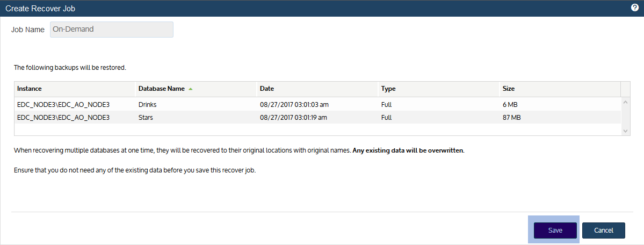Sort by the Date column header
The height and width of the screenshot is (245, 644).
pos(317,89)
